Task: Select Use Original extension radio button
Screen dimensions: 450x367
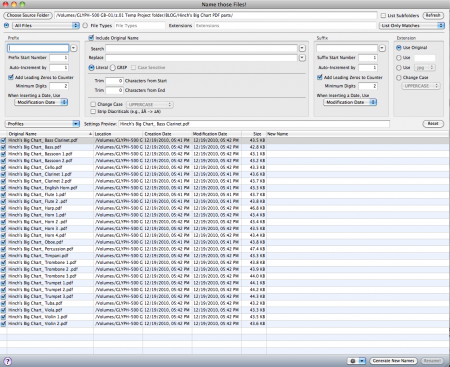Action: (x=399, y=48)
